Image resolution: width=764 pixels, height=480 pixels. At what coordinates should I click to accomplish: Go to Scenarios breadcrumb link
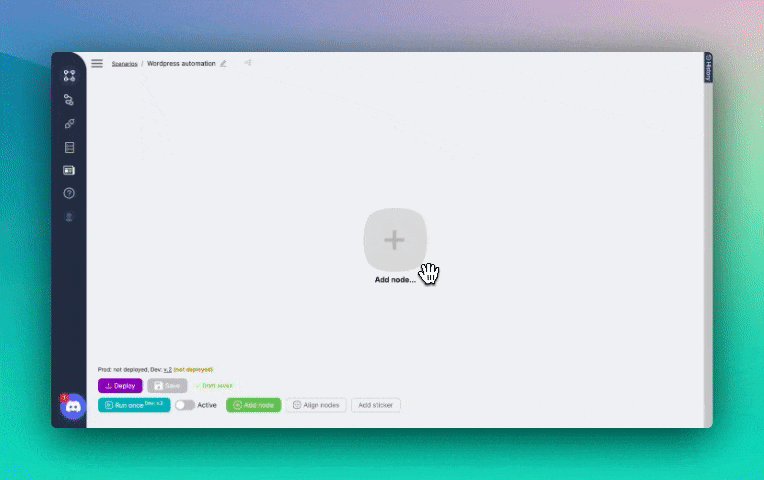pyautogui.click(x=124, y=63)
